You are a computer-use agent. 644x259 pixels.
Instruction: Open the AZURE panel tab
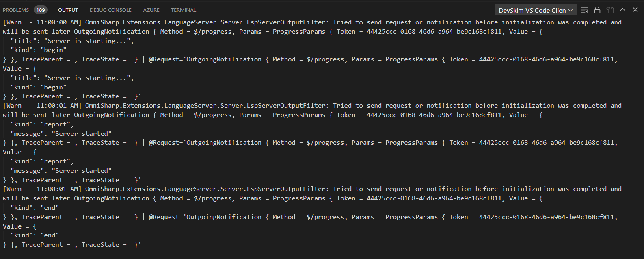pos(151,10)
